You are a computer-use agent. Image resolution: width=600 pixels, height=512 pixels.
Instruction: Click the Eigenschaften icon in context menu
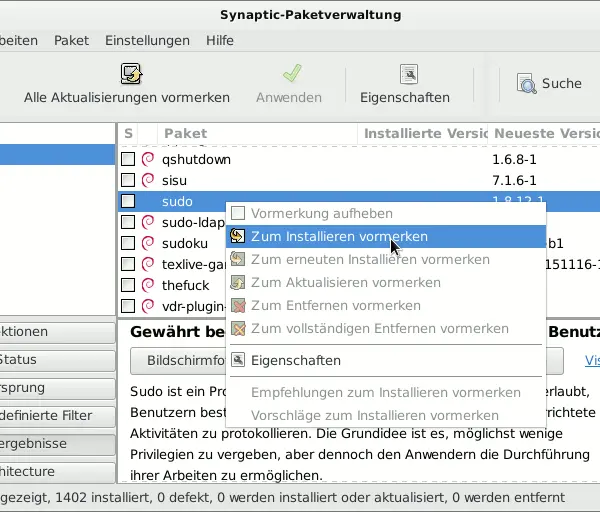coord(238,360)
